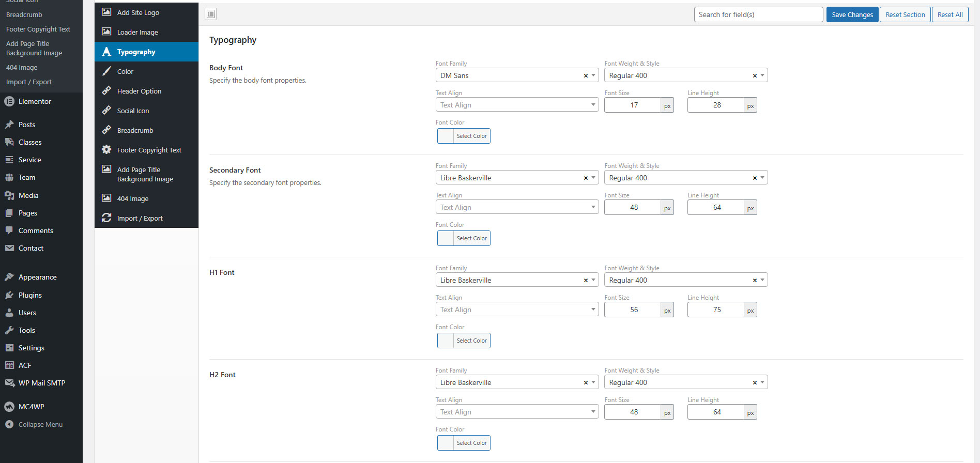Click the expand-all sections icon beside search
Screen dimensions: 980x463
point(210,14)
